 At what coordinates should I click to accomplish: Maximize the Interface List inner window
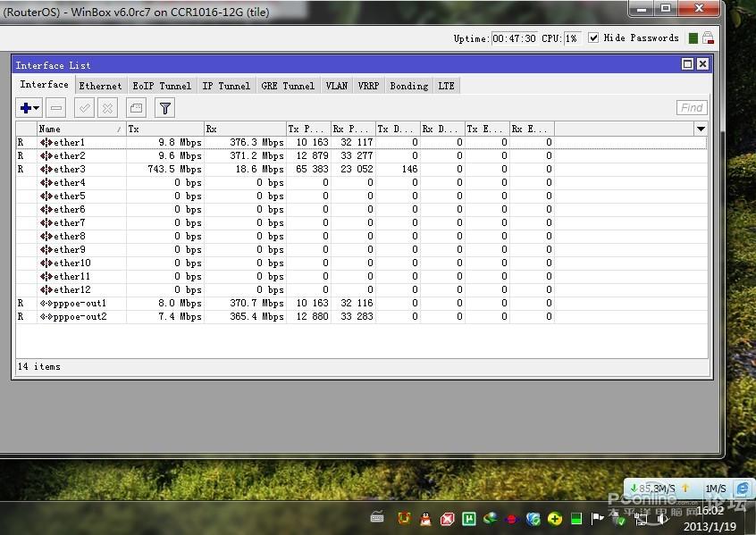tap(687, 64)
